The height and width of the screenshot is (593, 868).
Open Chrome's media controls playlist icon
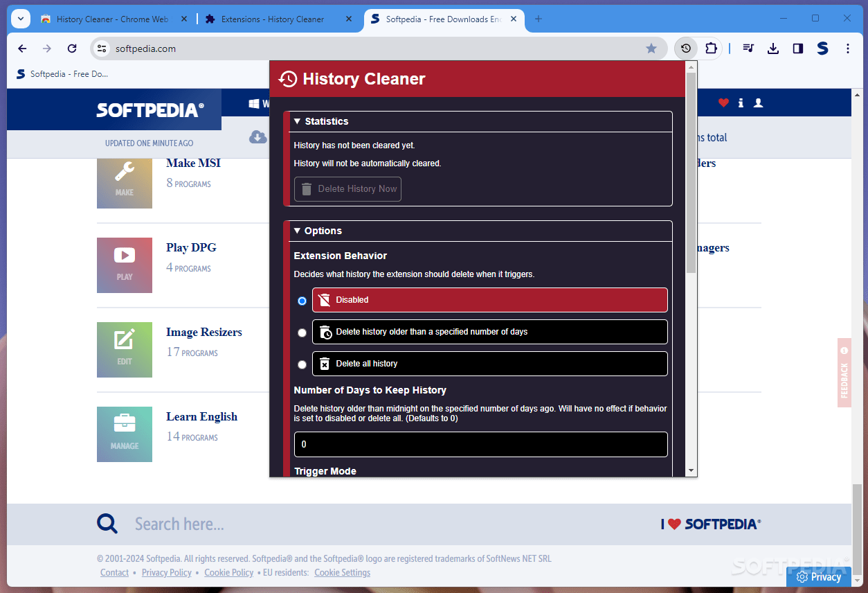pyautogui.click(x=748, y=48)
